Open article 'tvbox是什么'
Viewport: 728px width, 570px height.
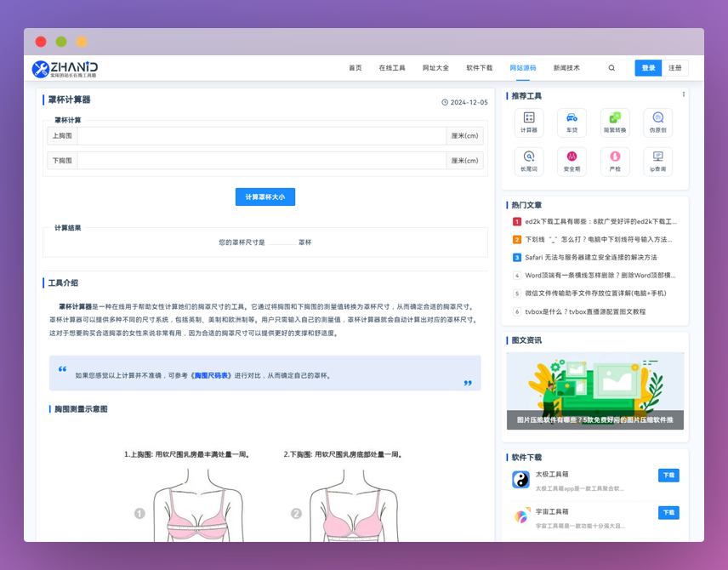point(585,311)
